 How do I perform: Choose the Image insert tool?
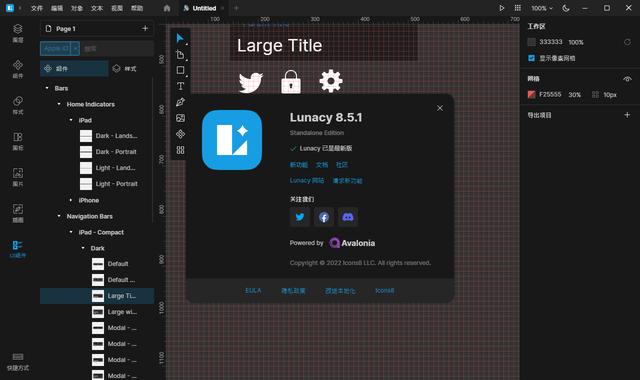[x=180, y=118]
